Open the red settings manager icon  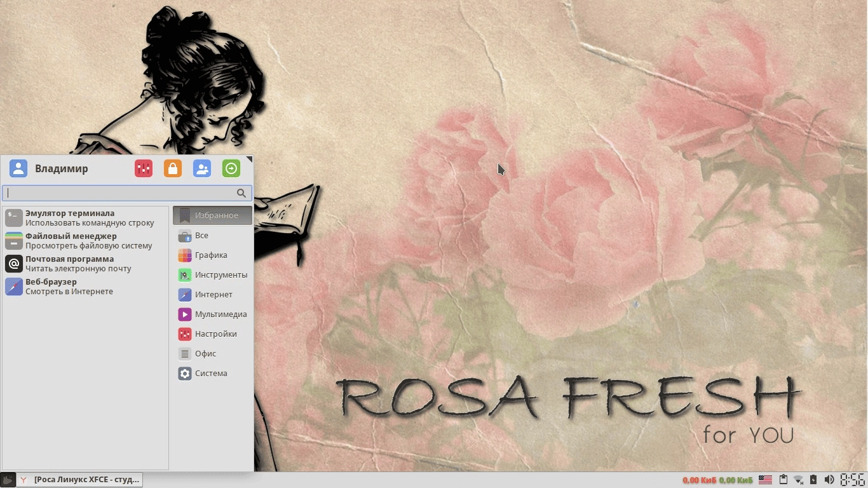(x=144, y=168)
